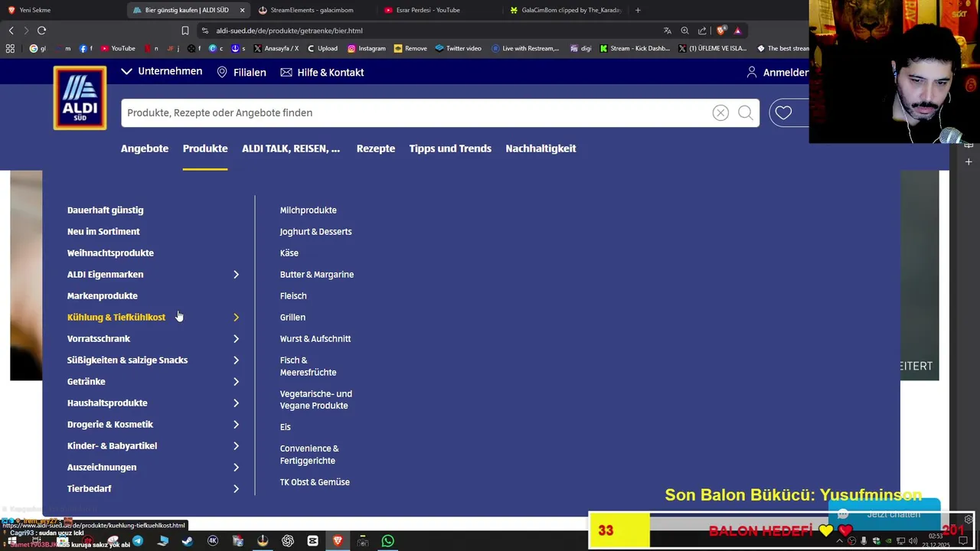Expand Kühlung & Tiefkühlkost chevron
The image size is (980, 551).
click(236, 317)
